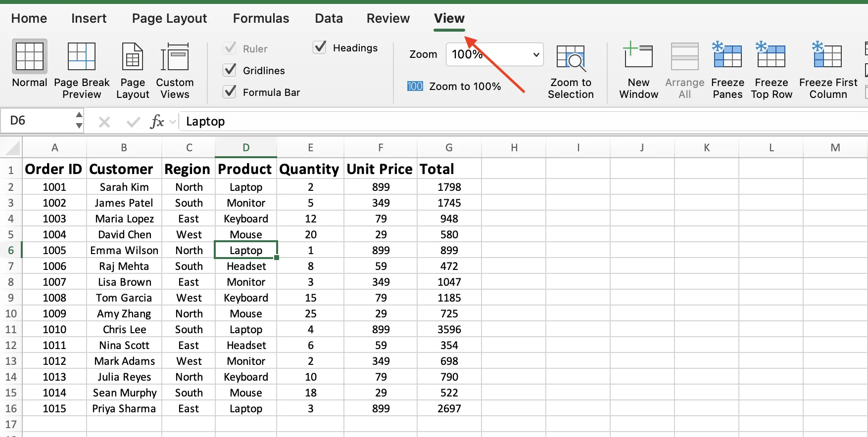Select column D header
The image size is (868, 437).
point(246,148)
